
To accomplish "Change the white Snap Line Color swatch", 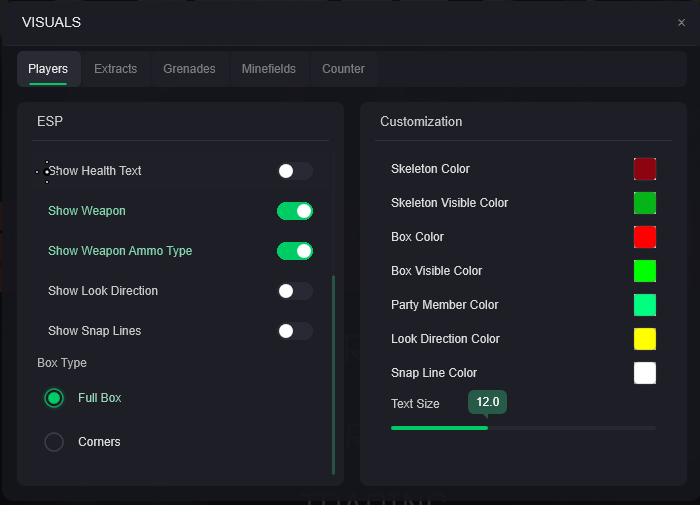I will click(645, 373).
